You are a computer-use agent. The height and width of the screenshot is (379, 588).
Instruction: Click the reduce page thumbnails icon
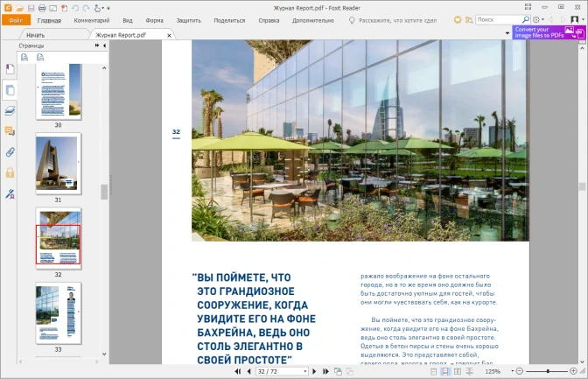[x=40, y=57]
